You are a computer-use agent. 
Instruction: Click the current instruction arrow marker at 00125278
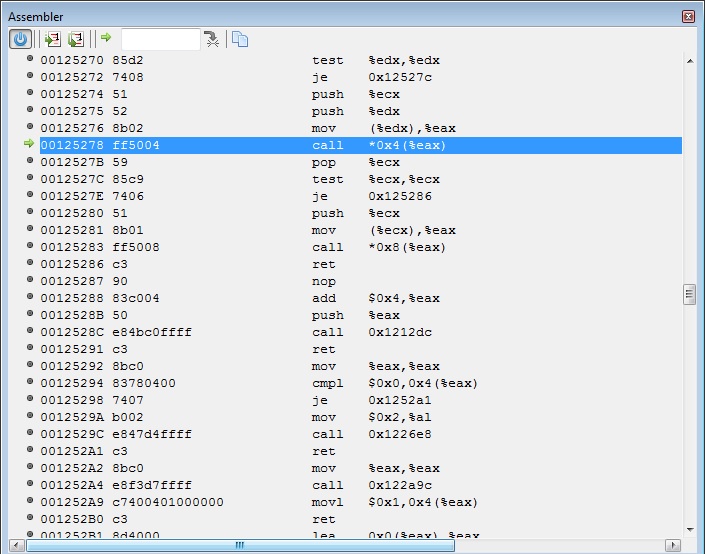29,143
